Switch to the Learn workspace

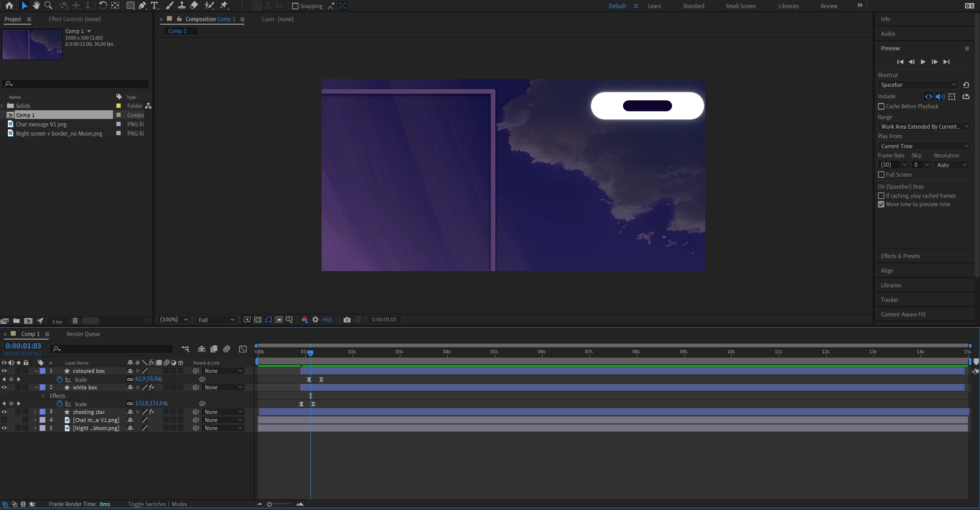point(654,6)
